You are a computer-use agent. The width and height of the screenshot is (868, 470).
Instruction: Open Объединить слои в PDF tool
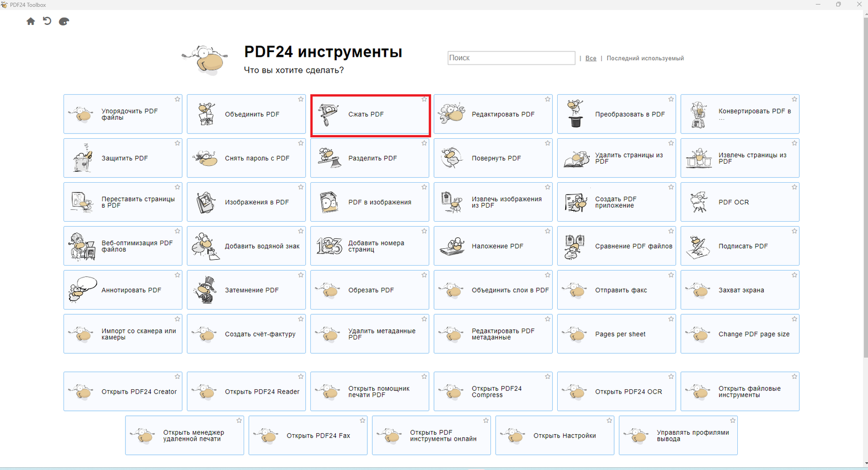[493, 290]
